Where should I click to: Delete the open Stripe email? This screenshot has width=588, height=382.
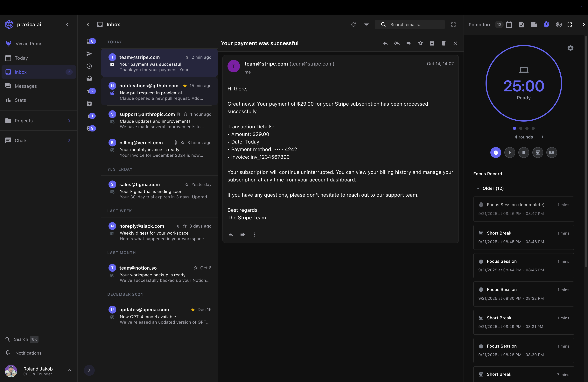coord(444,43)
